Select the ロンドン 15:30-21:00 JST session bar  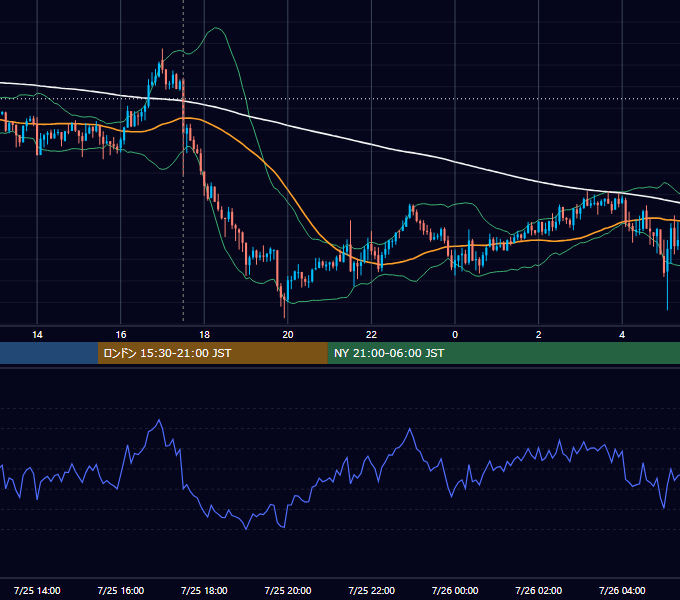coord(212,353)
